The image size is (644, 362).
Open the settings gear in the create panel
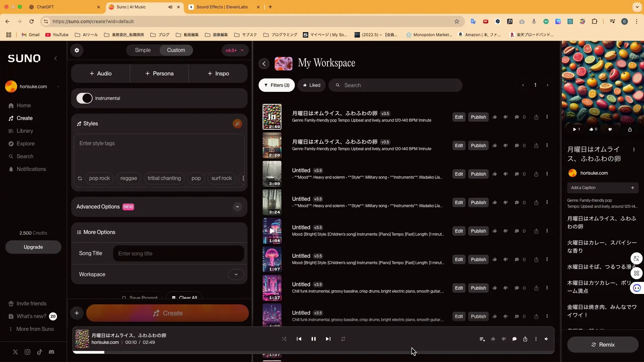(x=77, y=50)
